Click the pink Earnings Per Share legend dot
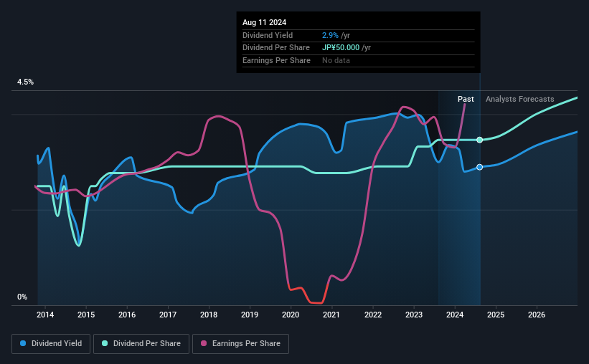Screen dimensions: 589x364 point(204,343)
